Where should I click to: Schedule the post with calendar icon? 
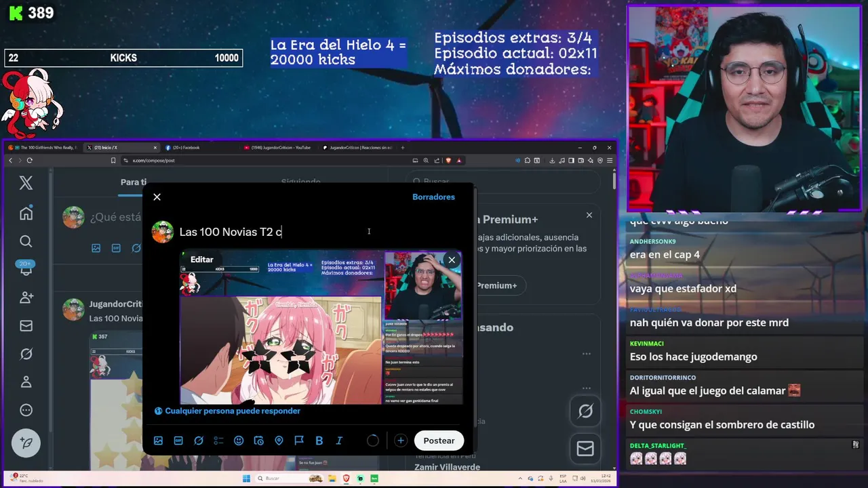pos(258,441)
